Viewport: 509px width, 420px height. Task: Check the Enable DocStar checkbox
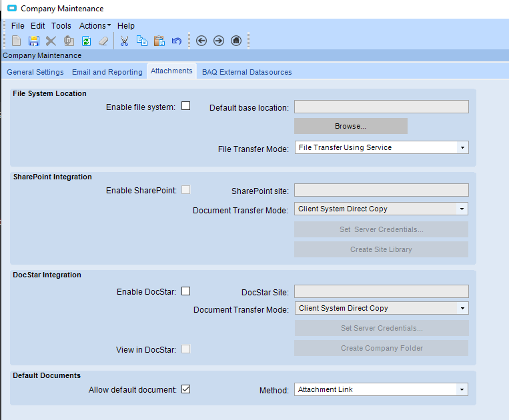185,291
